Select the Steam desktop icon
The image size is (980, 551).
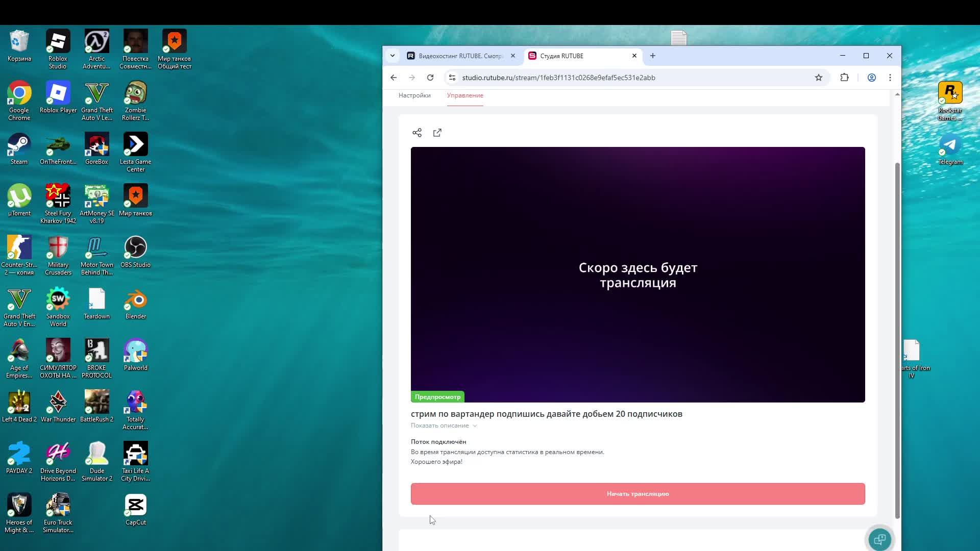(x=19, y=149)
